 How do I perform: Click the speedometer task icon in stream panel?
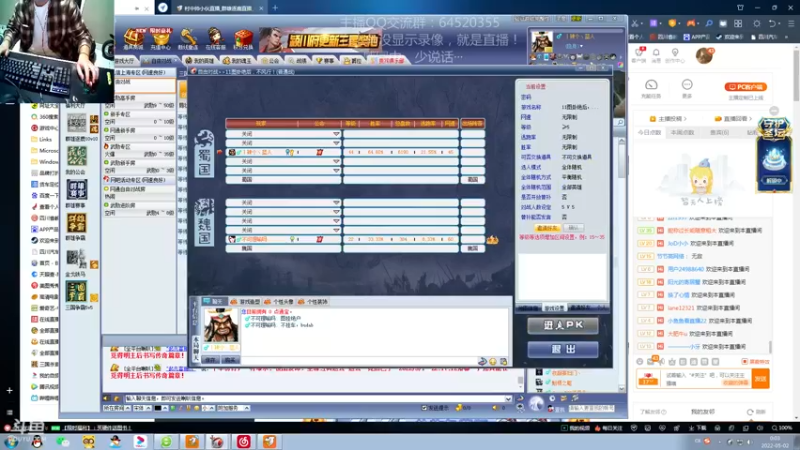click(651, 85)
